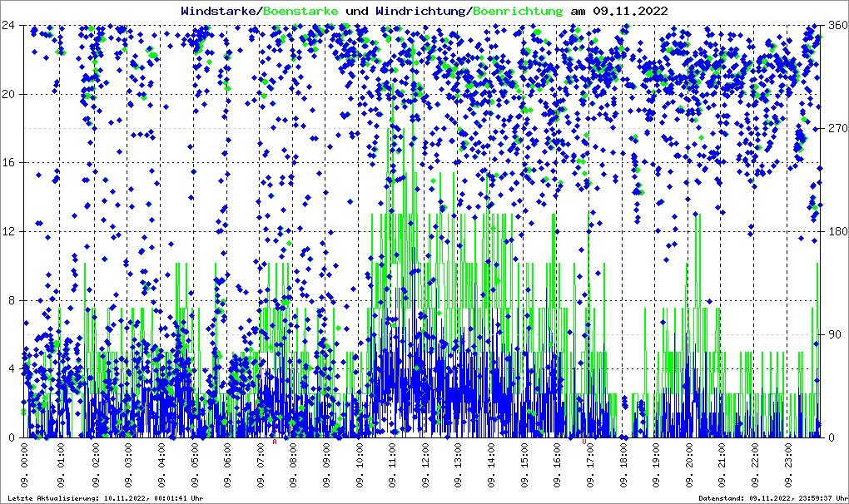849x504 pixels.
Task: Click the 15:00 time axis label
Action: point(524,466)
